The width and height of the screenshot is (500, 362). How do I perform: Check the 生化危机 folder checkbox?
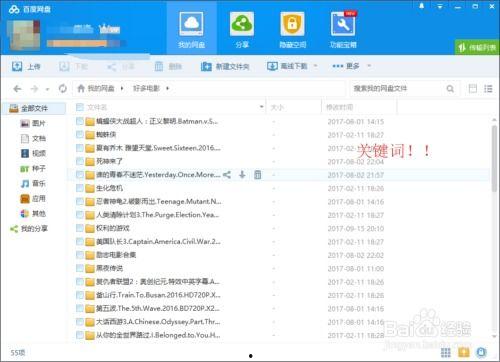coord(80,188)
